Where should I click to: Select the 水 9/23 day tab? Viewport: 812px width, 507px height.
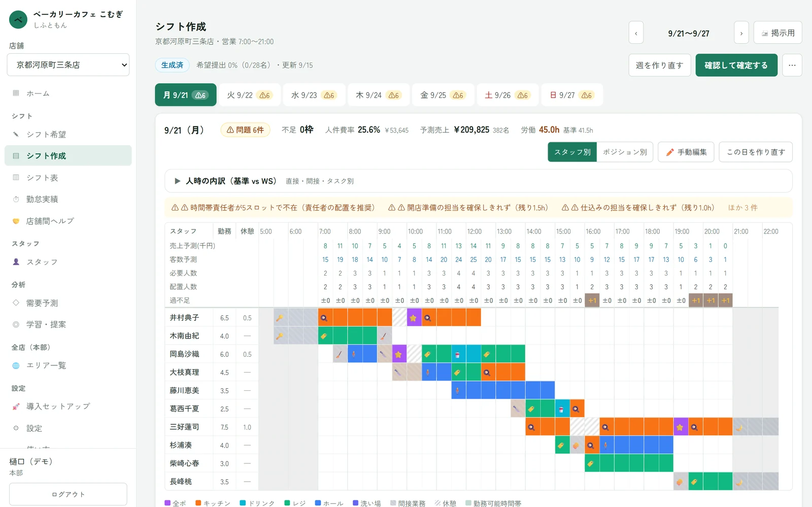coord(314,95)
